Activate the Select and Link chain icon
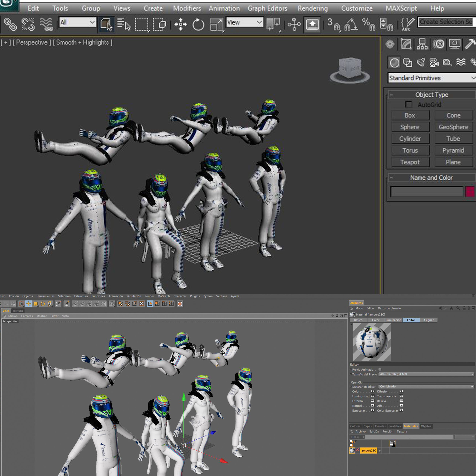 pos(10,24)
